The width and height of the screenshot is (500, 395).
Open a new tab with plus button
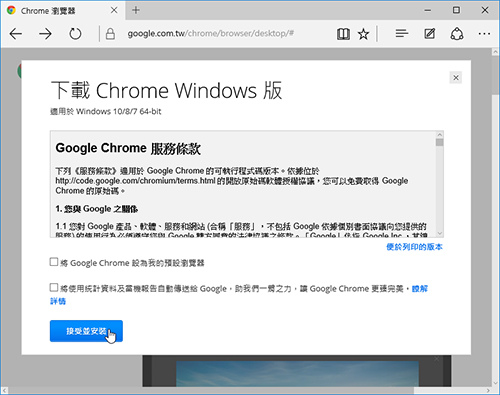(x=136, y=10)
